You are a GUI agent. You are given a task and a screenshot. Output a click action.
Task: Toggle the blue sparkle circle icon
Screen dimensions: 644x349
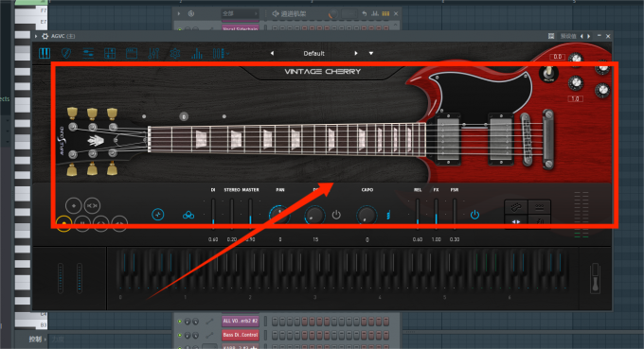point(158,214)
